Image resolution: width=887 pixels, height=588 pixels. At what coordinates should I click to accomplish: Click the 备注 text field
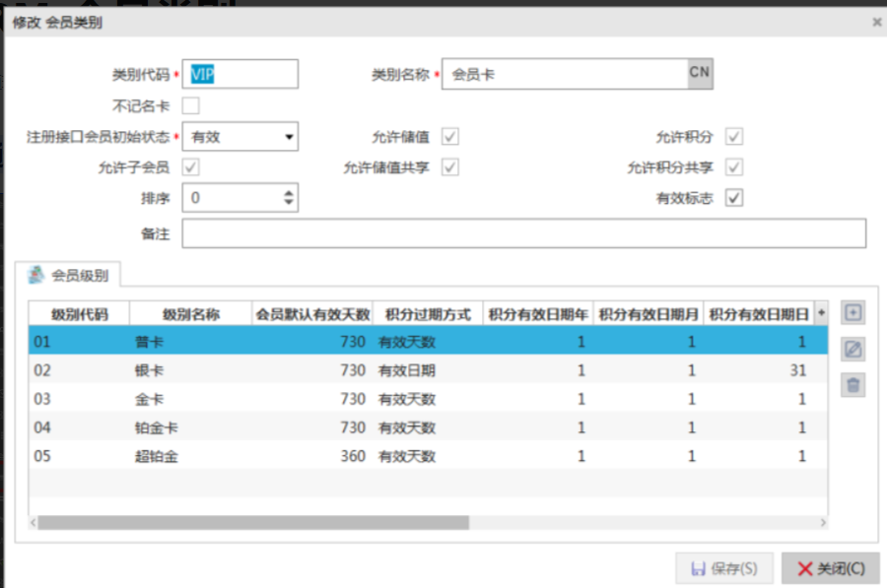523,233
